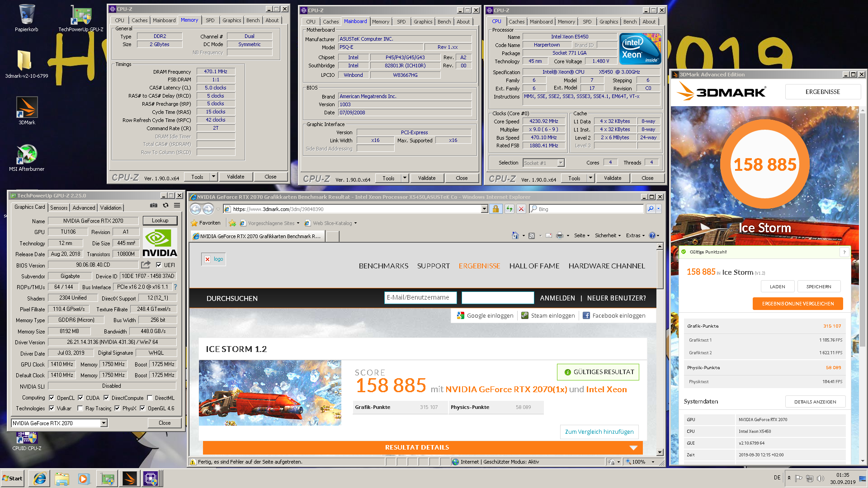868x488 pixels.
Task: Expand the IE address bar dropdown
Action: (x=484, y=209)
